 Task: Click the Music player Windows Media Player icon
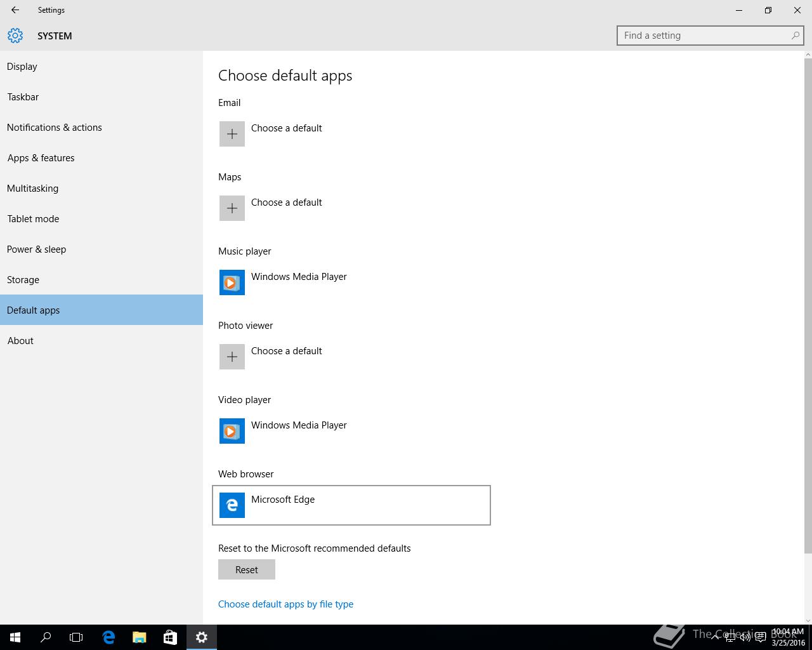pos(232,282)
